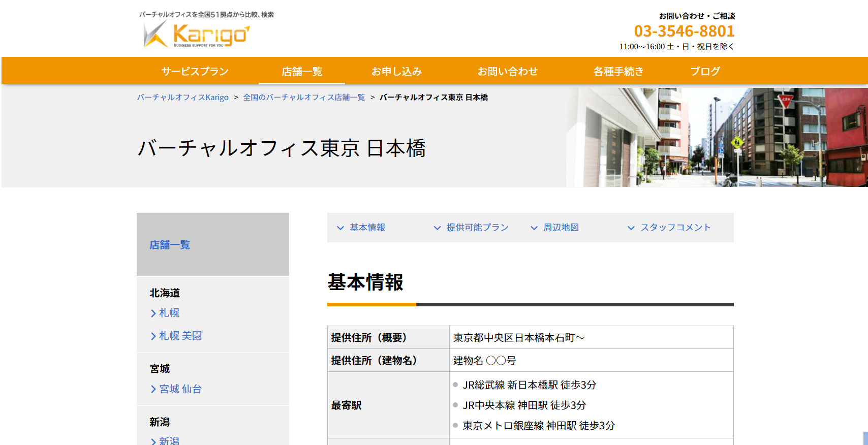Open the 各種手続き menu
The height and width of the screenshot is (445, 868).
pyautogui.click(x=618, y=71)
